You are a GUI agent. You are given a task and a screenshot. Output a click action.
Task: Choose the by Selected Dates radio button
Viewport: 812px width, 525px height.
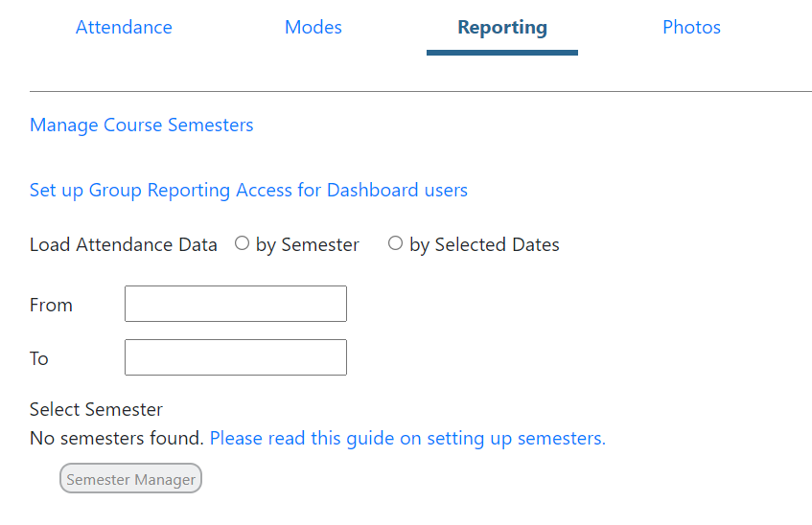point(395,244)
